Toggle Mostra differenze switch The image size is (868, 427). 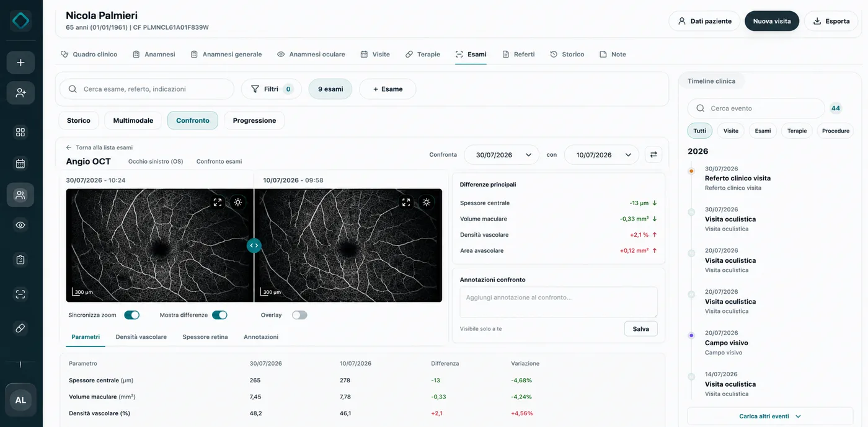(219, 315)
